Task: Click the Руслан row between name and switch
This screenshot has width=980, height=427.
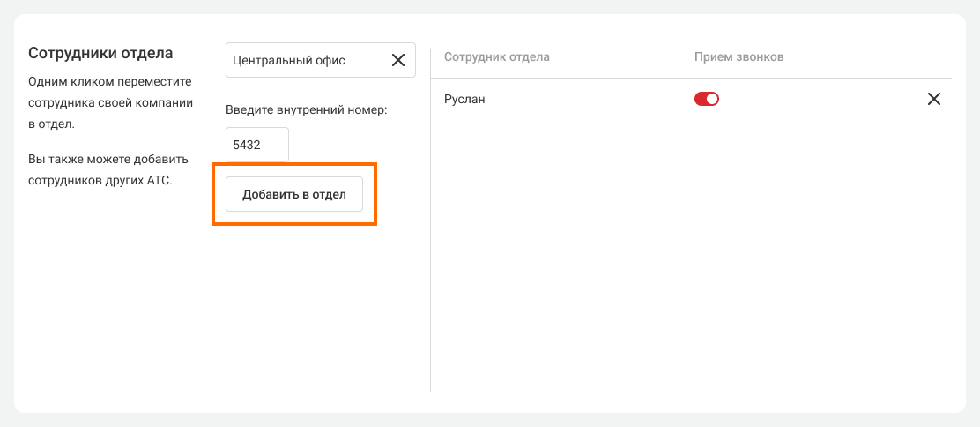Action: [x=590, y=99]
